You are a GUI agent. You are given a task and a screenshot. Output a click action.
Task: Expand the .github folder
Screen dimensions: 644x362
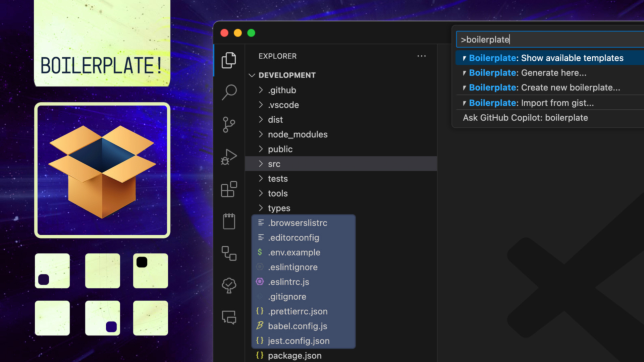282,90
